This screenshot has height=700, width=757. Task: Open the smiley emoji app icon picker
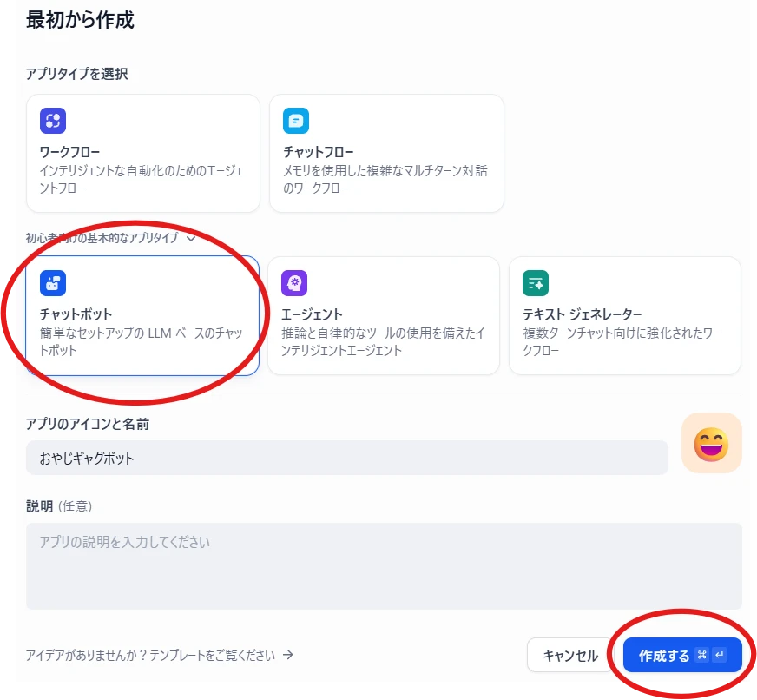[x=711, y=443]
